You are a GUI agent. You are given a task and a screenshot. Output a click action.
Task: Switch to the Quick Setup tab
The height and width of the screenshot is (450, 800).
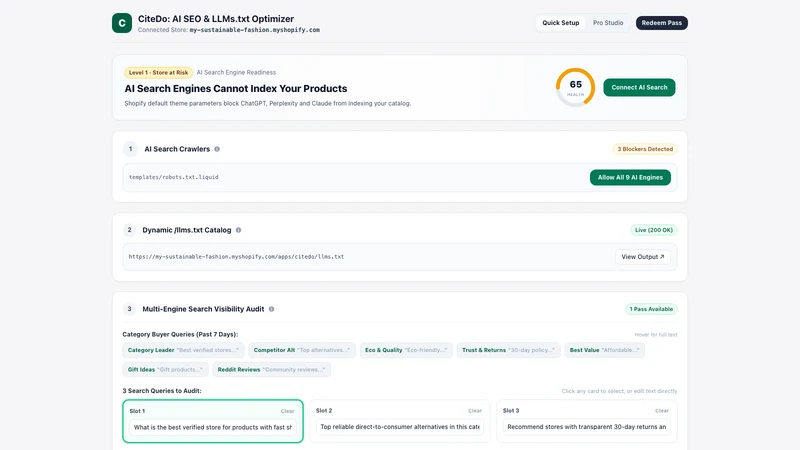(x=560, y=23)
